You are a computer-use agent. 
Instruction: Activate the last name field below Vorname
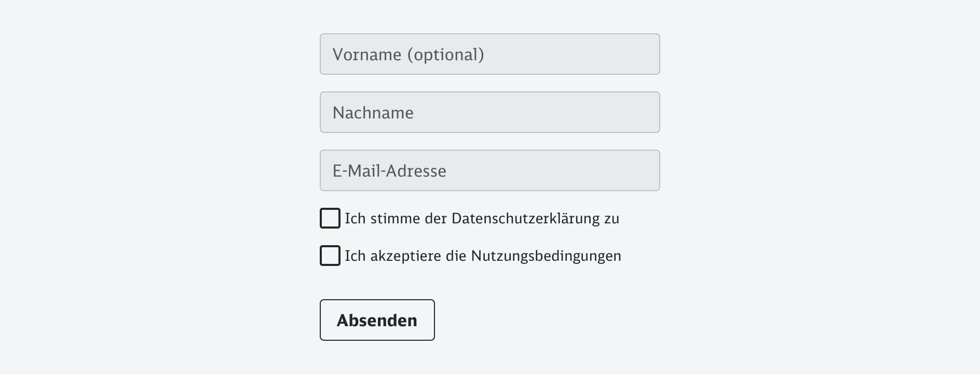[x=489, y=112]
